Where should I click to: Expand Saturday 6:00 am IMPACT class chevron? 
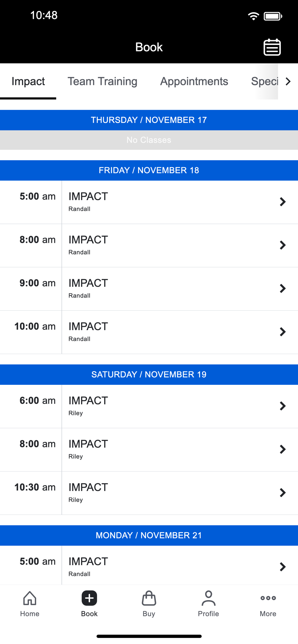click(x=283, y=406)
